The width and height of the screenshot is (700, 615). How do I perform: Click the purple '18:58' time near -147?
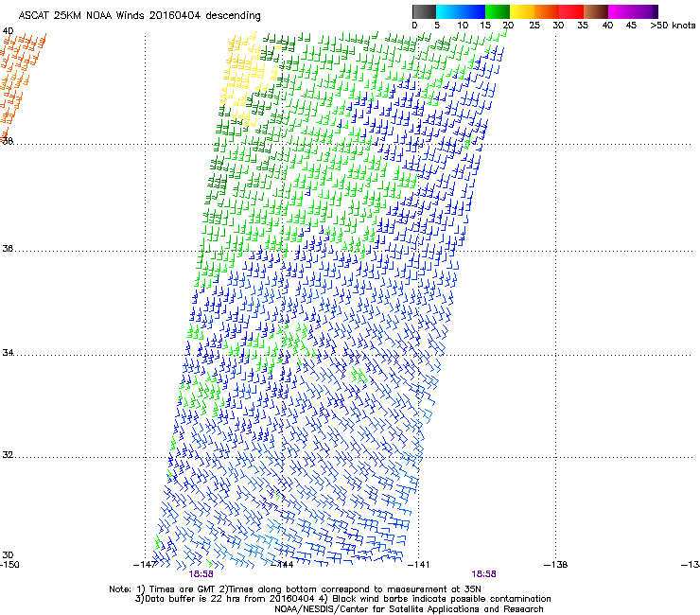(201, 574)
